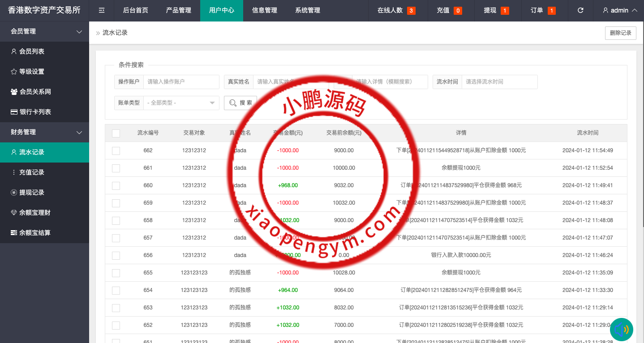Open 提现记录 in the sidebar
The image size is (644, 343).
coord(32,193)
